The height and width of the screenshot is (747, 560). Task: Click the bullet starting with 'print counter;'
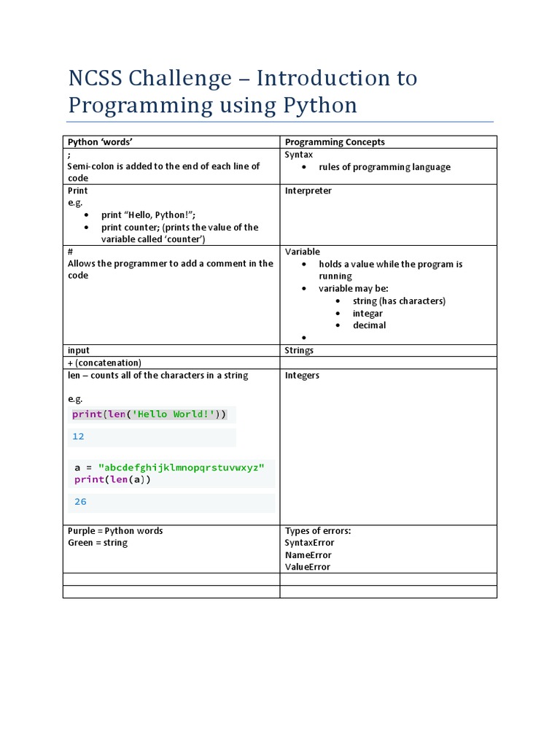pyautogui.click(x=180, y=233)
